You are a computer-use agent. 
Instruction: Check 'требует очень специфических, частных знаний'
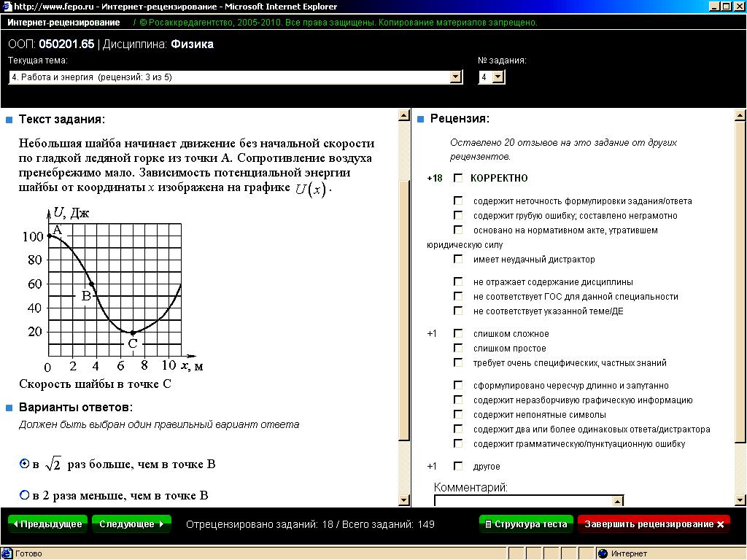(458, 363)
